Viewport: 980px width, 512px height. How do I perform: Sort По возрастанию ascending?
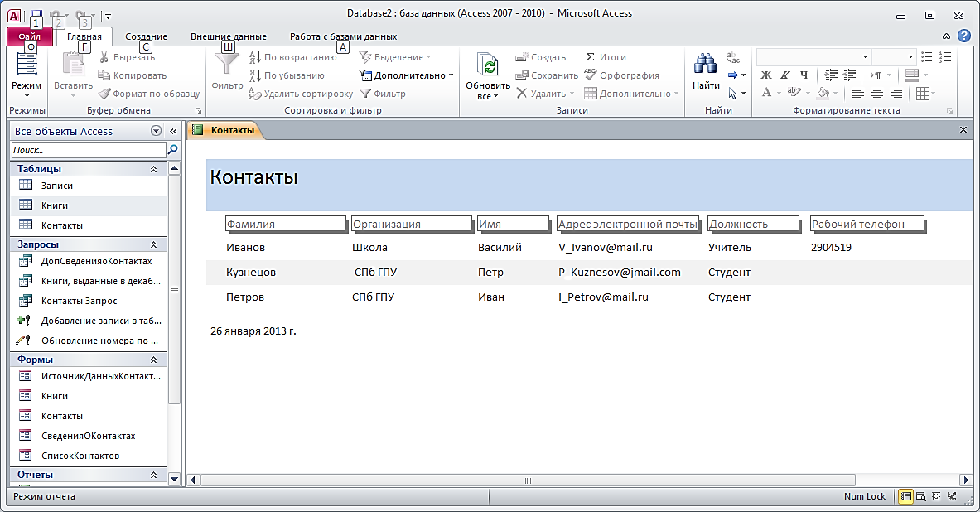click(x=292, y=57)
